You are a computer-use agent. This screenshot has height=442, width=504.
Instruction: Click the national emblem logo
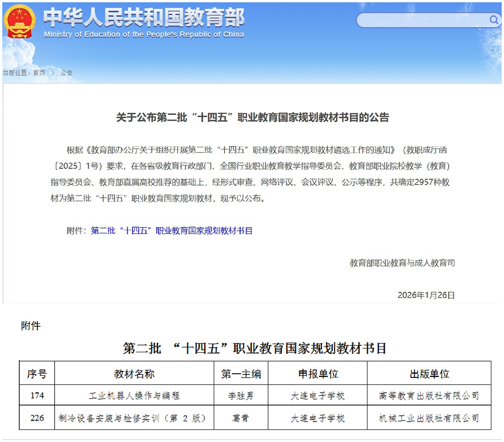[x=19, y=21]
